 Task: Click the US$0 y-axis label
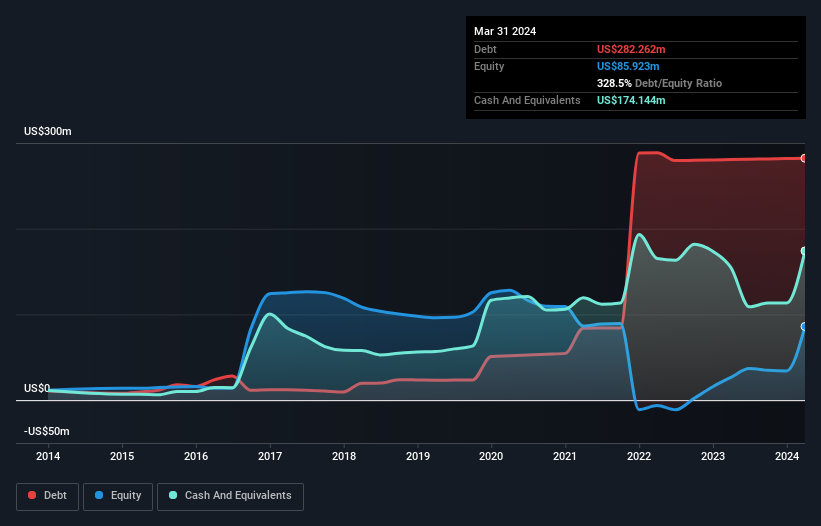pyautogui.click(x=37, y=388)
